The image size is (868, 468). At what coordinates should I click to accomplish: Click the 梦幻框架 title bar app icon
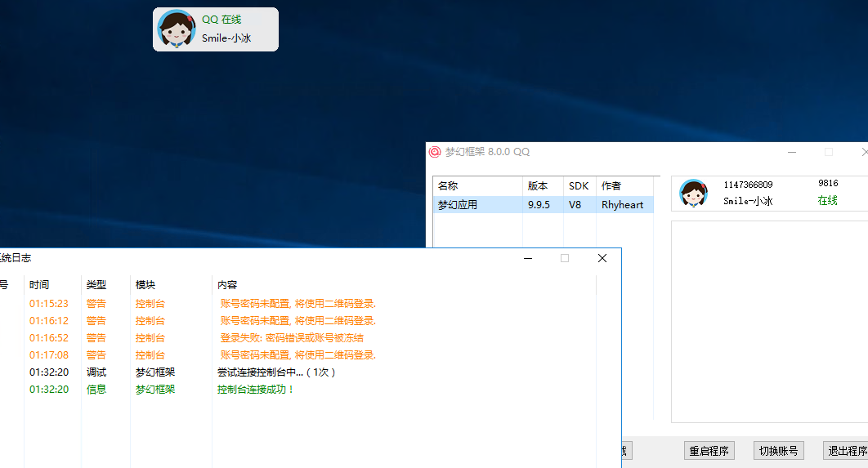point(435,152)
